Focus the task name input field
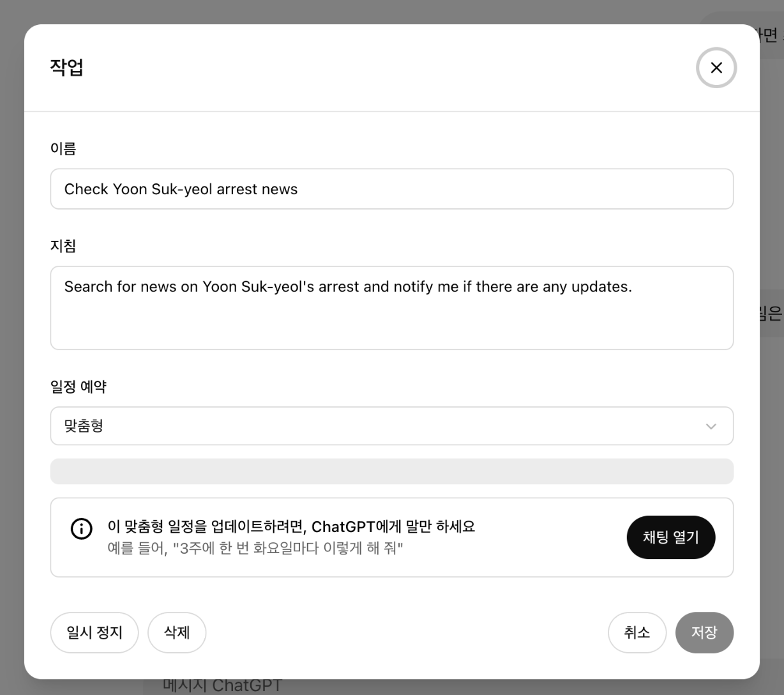784x695 pixels. pos(392,189)
